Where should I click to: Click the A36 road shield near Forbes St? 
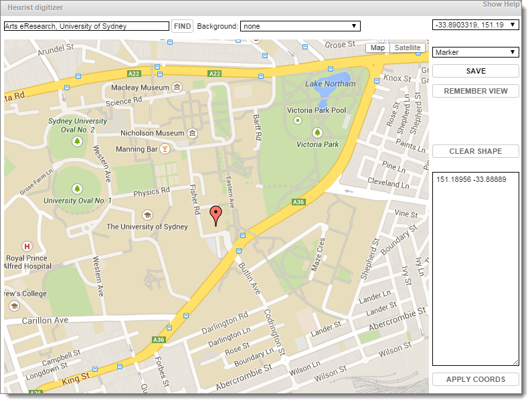coord(159,340)
